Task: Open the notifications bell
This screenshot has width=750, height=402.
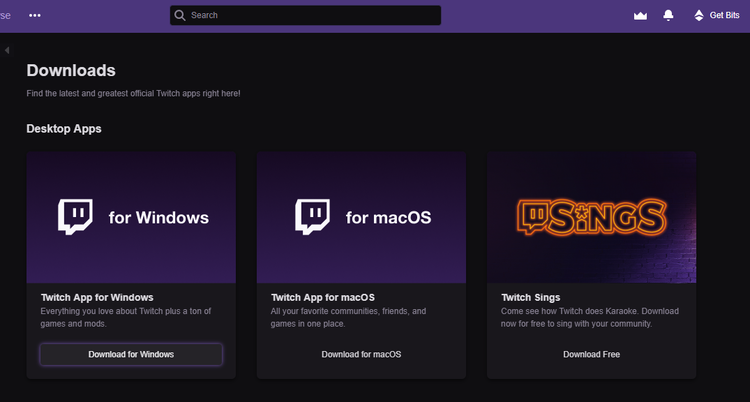Action: (668, 15)
